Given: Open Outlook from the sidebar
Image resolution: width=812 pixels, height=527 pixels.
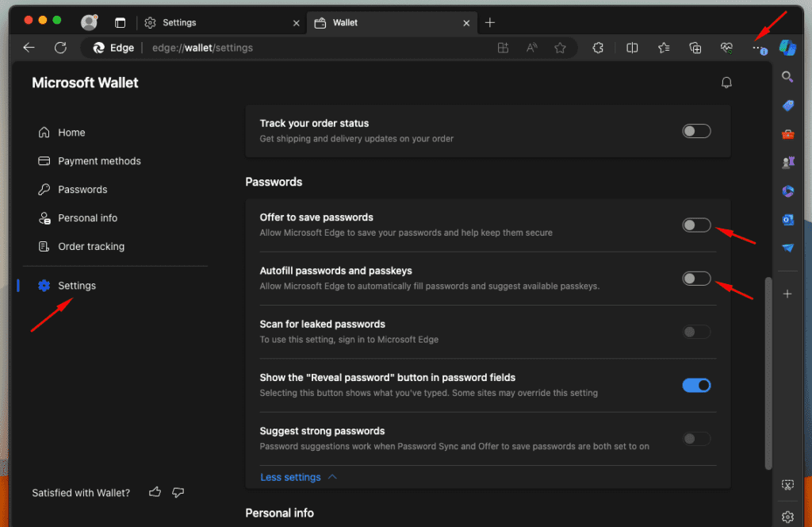Looking at the screenshot, I should pos(787,220).
